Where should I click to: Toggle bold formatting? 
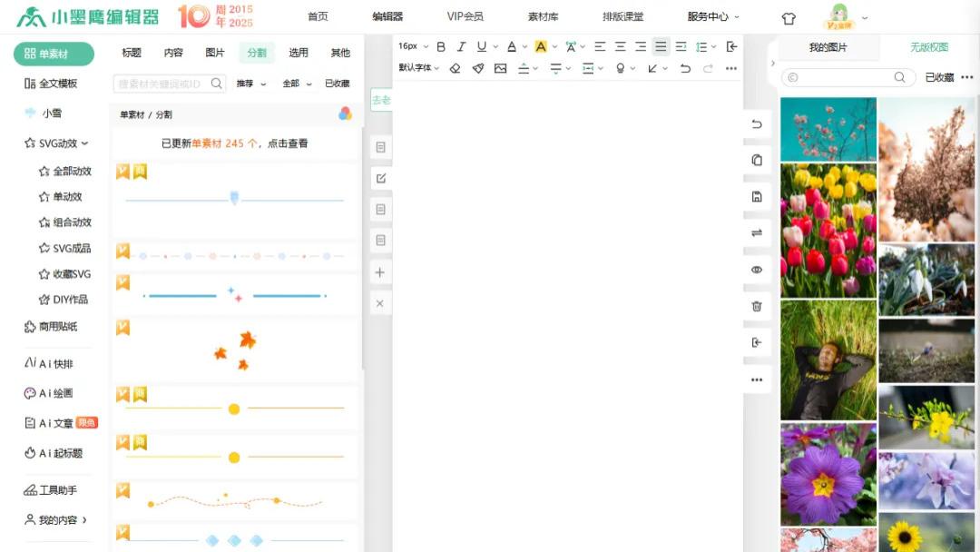click(x=441, y=46)
